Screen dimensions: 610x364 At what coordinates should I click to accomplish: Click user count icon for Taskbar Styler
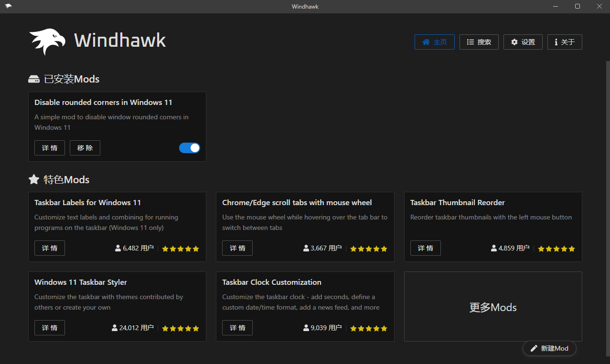pos(115,328)
